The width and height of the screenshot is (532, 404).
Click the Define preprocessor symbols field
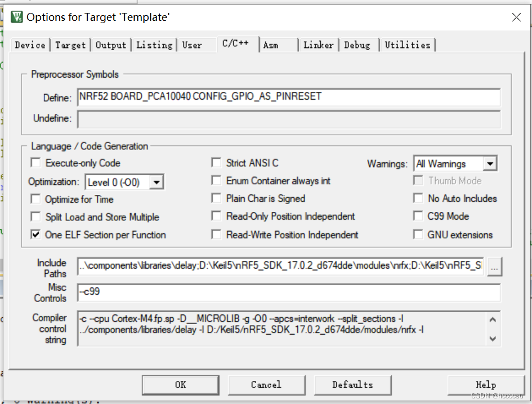click(x=281, y=97)
